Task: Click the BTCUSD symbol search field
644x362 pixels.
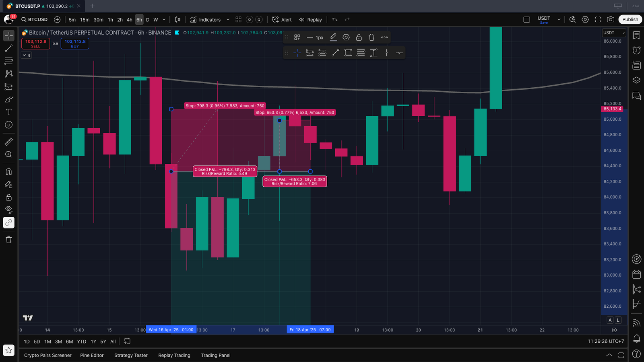Action: [35, 20]
